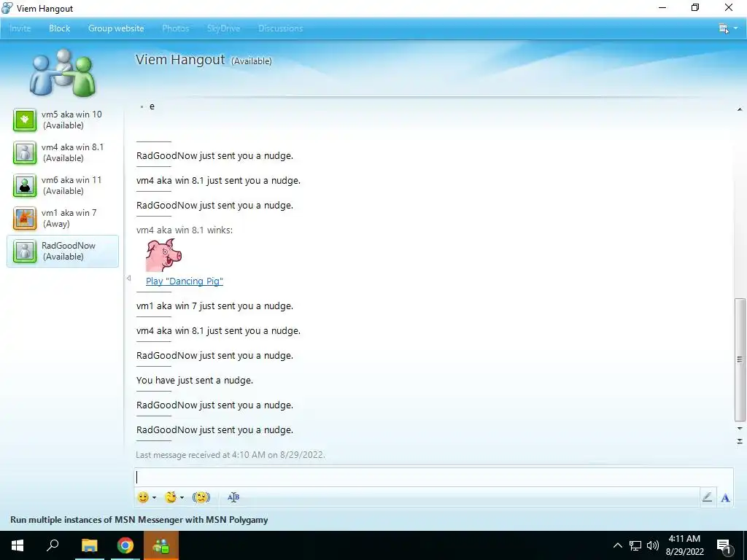This screenshot has width=747, height=560.
Task: Expand the winks dropdown arrow
Action: (x=182, y=497)
